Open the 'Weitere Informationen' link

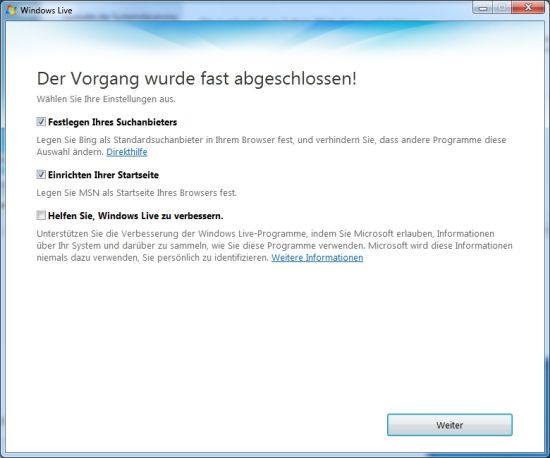point(317,257)
